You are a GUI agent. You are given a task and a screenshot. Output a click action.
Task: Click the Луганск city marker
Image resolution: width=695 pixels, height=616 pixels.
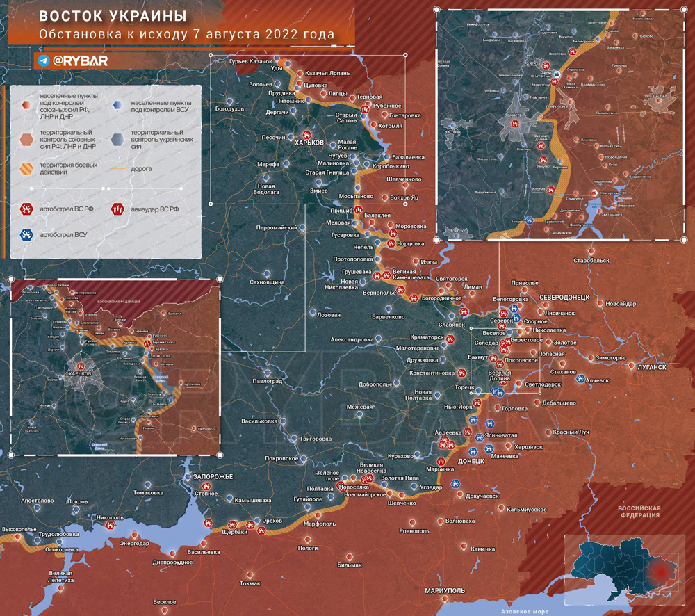coord(631,366)
